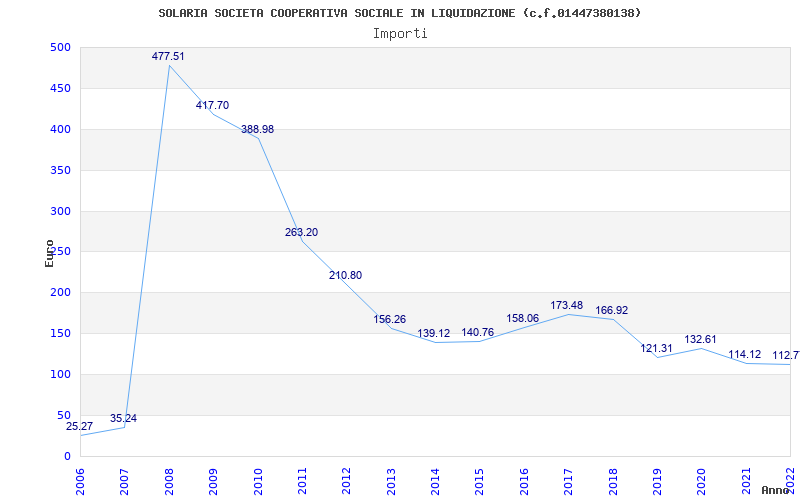Viewport: 800px width, 500px height.
Task: Click the 2021 year axis label
Action: click(746, 481)
